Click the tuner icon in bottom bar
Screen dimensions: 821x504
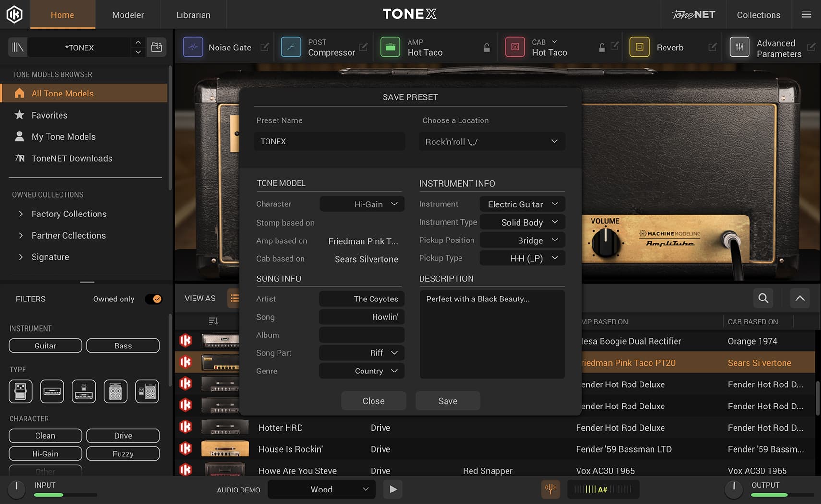pyautogui.click(x=550, y=489)
